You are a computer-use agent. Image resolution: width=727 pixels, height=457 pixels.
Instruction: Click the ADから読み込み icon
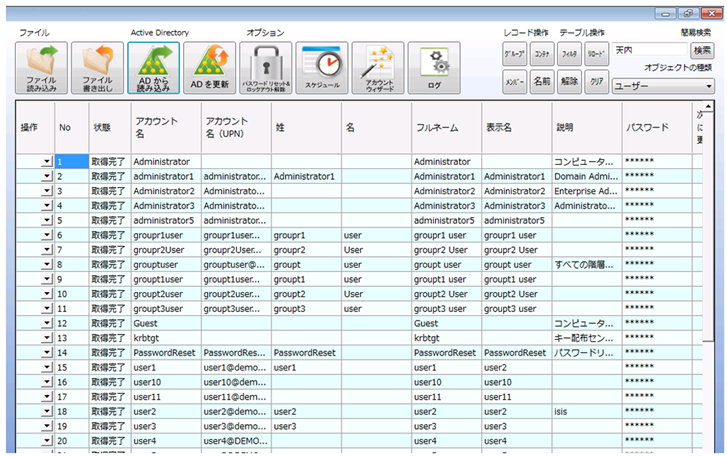(x=153, y=68)
